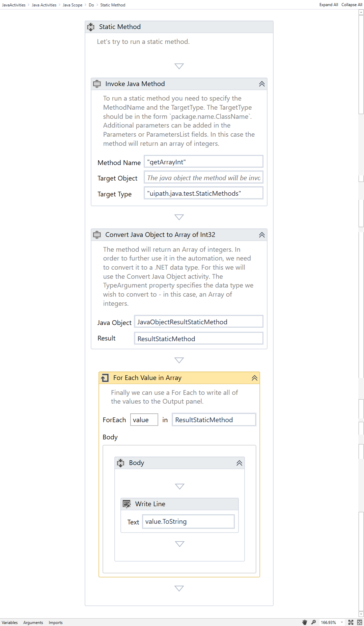Toggle the Overview panel icon
This screenshot has height=626, width=364.
click(x=360, y=622)
